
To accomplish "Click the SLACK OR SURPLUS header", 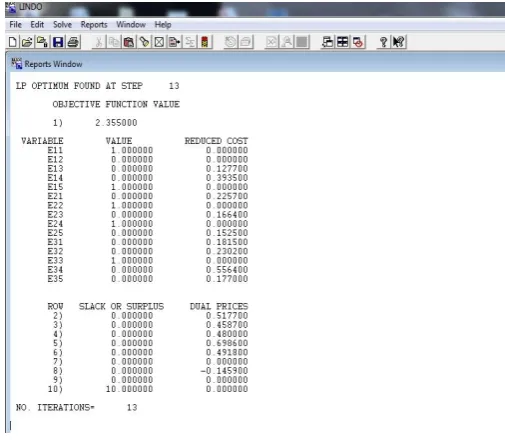I will [x=121, y=307].
